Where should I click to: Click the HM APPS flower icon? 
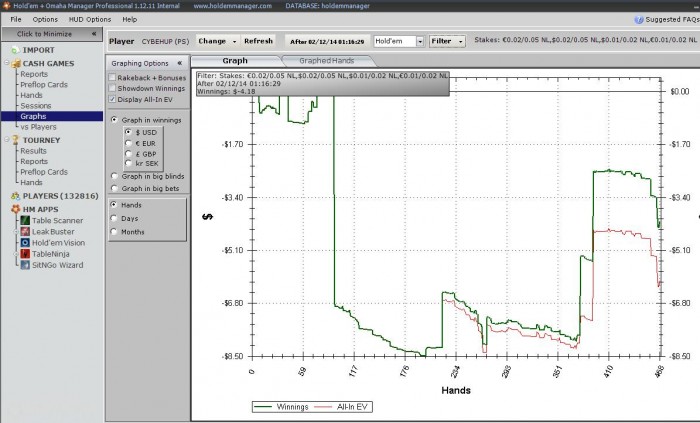16,209
